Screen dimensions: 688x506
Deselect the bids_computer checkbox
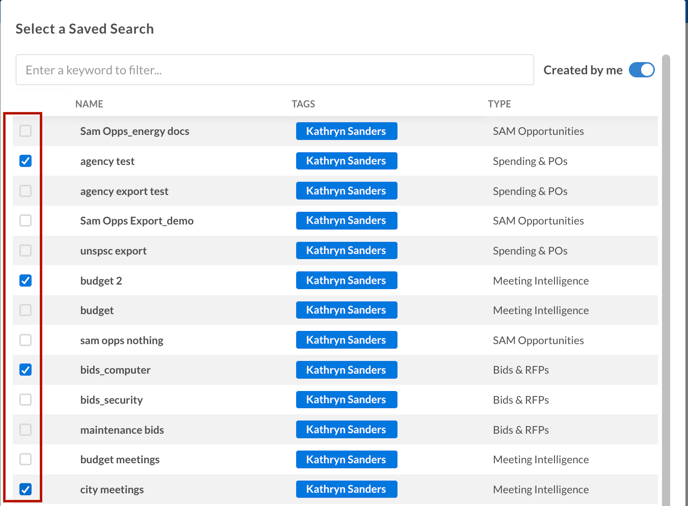pyautogui.click(x=25, y=370)
